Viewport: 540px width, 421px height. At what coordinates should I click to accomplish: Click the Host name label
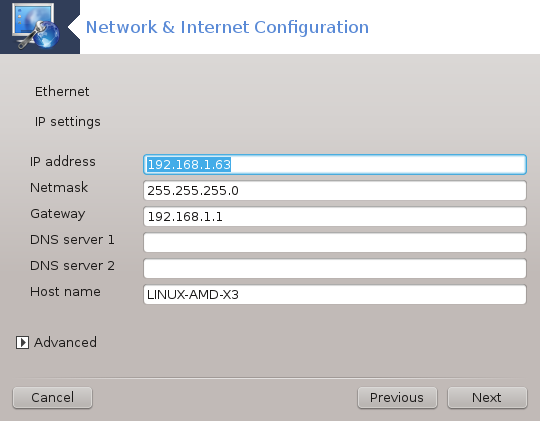point(65,292)
